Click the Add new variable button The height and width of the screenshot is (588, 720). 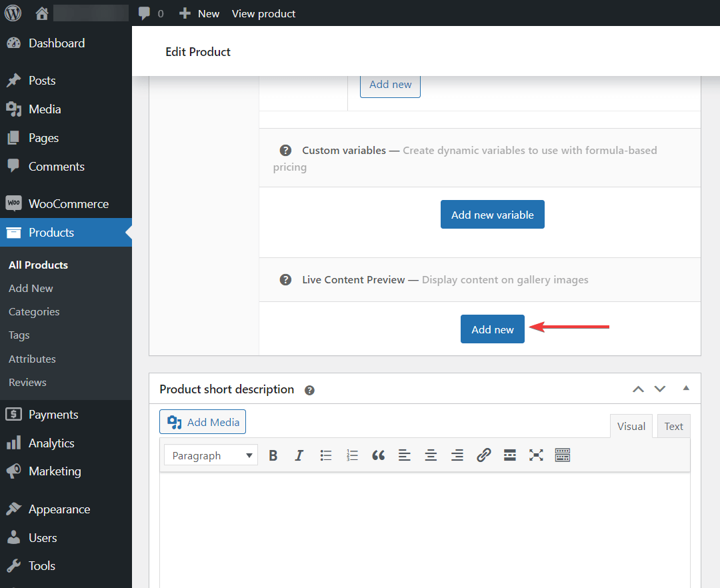492,215
